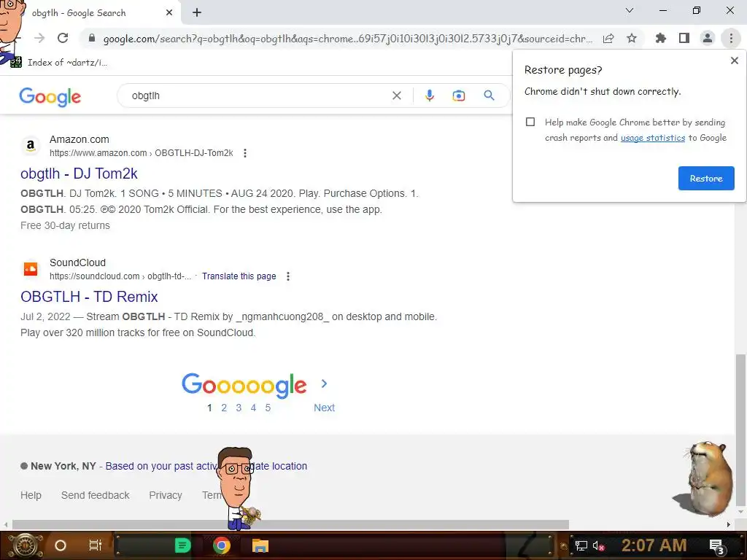Click the Amazon.com site name

(79, 139)
